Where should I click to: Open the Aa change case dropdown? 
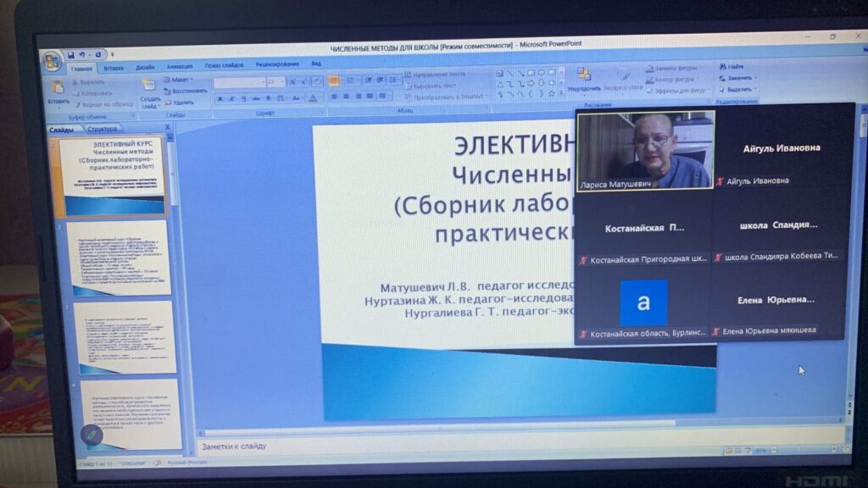297,98
